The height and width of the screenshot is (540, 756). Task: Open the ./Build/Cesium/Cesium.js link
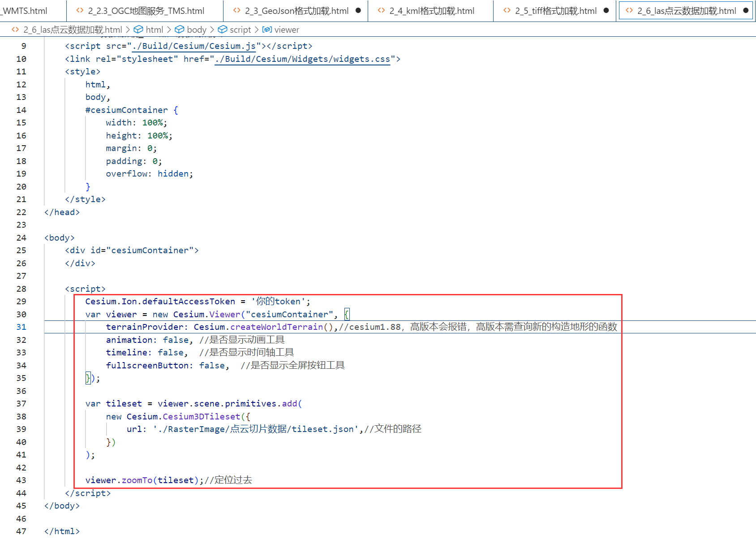click(x=194, y=46)
